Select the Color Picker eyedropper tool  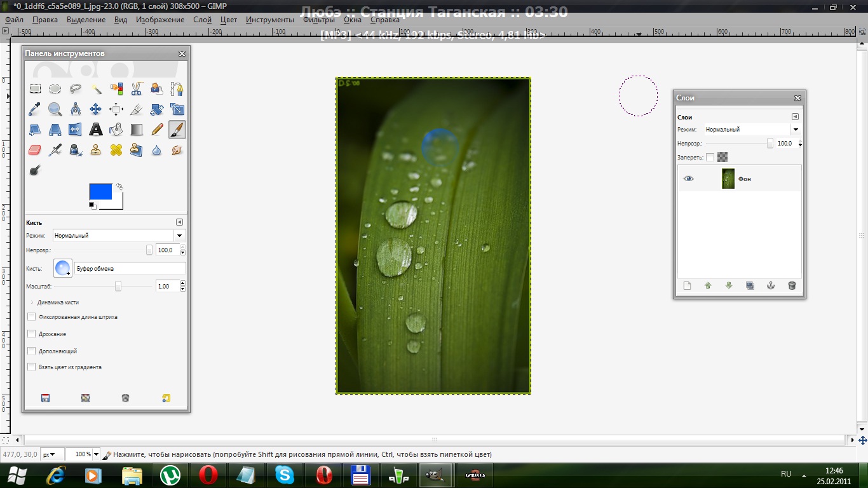click(x=35, y=109)
